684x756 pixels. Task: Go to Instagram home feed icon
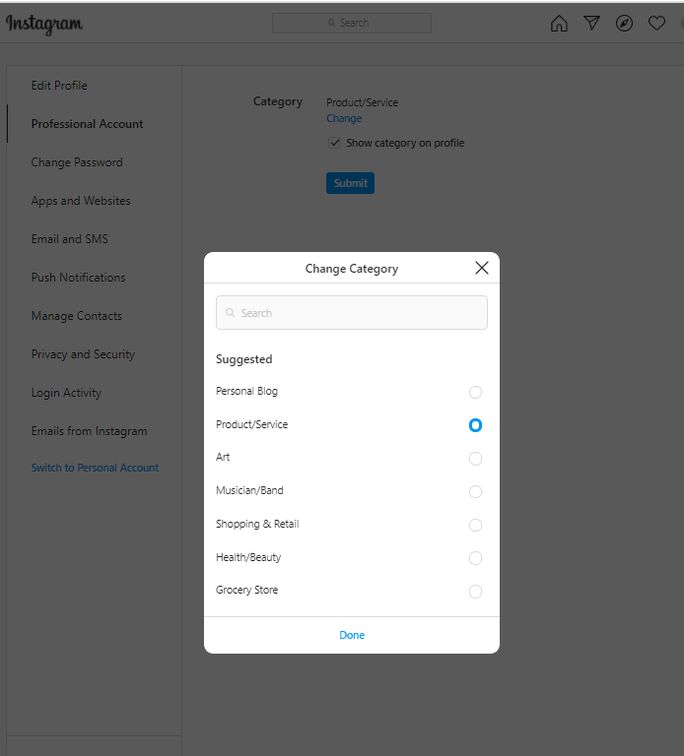point(559,23)
